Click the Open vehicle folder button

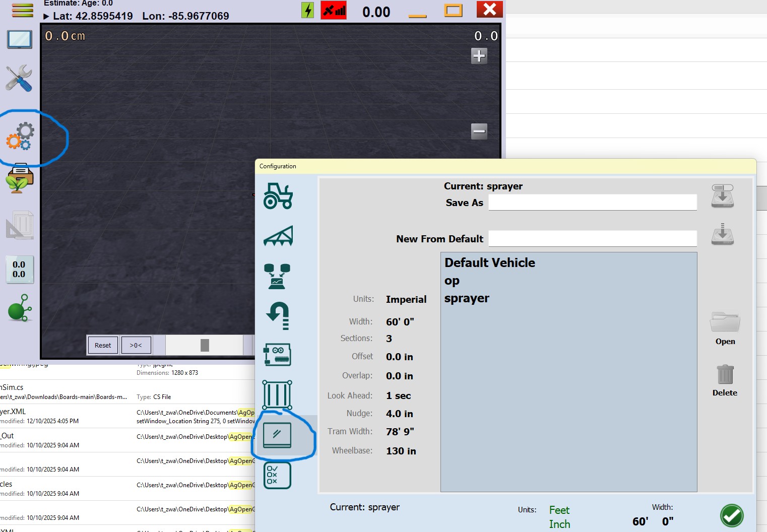[725, 328]
